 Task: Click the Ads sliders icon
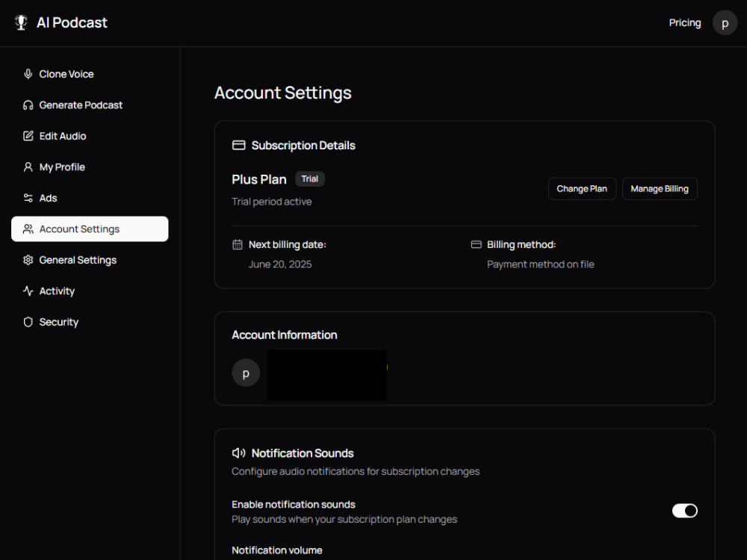click(28, 198)
